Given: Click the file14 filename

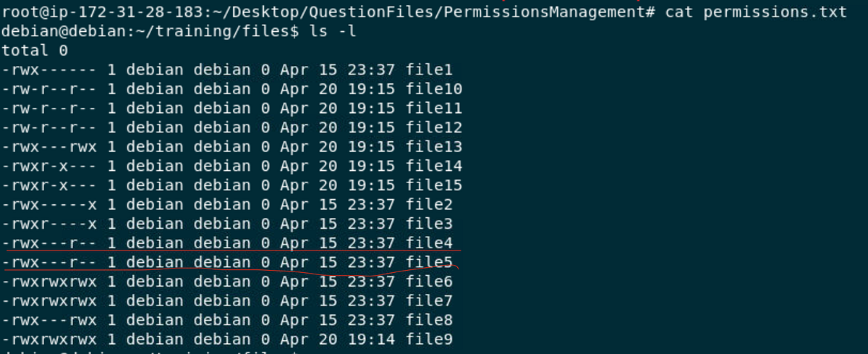Looking at the screenshot, I should click(433, 166).
